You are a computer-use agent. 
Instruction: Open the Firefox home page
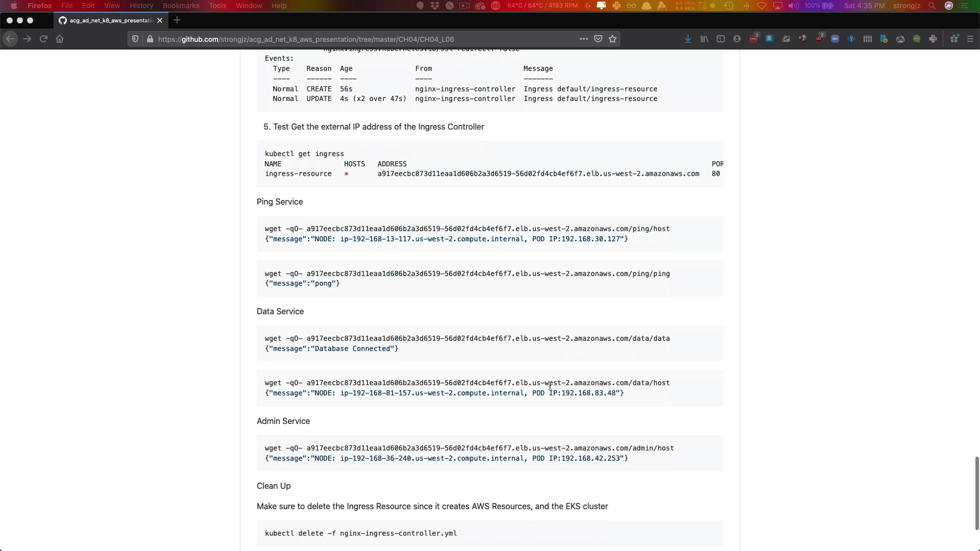(60, 39)
